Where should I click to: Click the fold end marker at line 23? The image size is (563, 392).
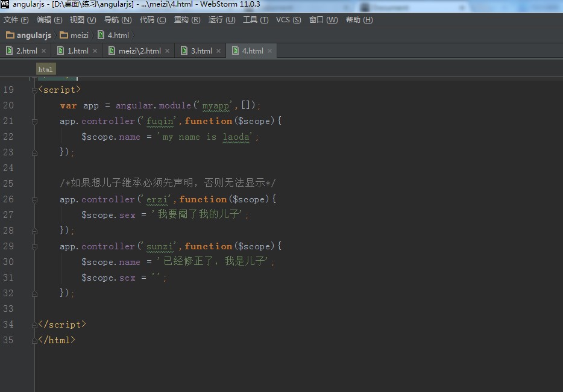point(34,153)
